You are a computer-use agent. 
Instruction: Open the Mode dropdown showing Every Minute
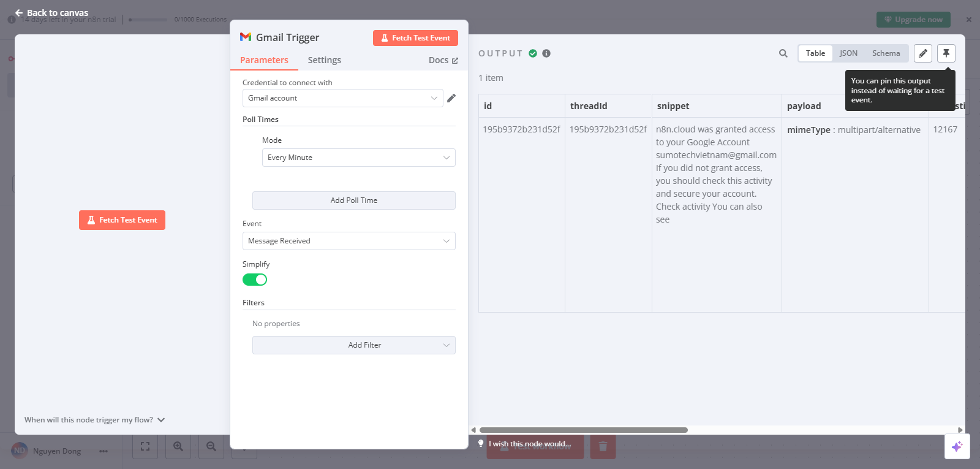coord(358,158)
